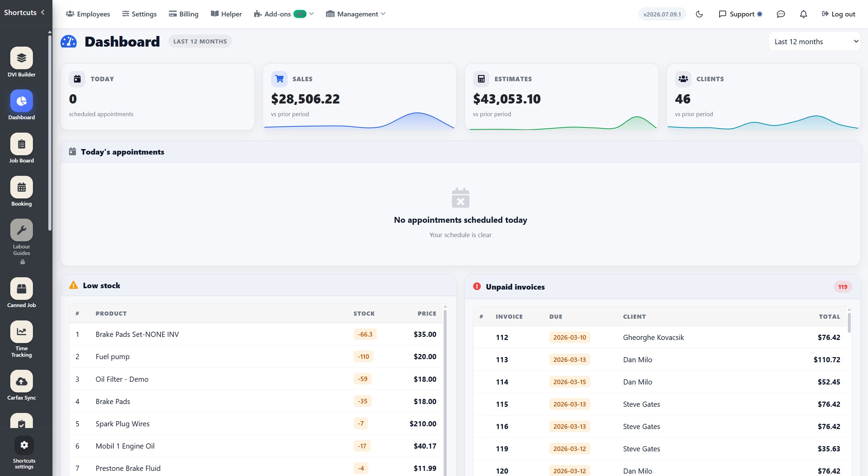
Task: Sort by the DUE column header
Action: [x=556, y=317]
